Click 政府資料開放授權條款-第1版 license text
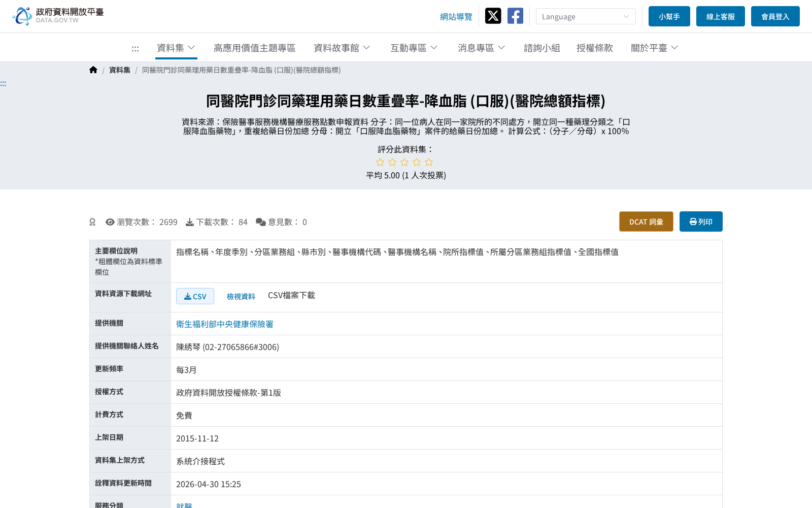 (x=228, y=393)
